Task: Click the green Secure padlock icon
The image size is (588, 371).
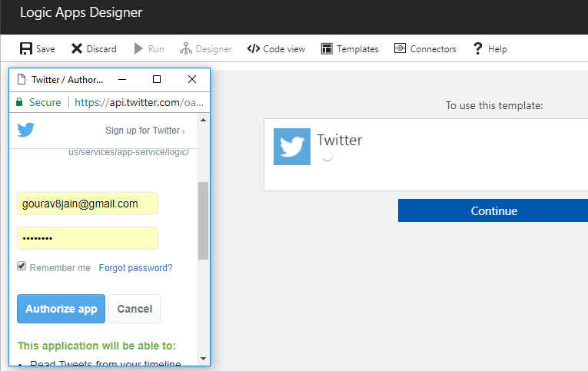Action: (x=19, y=102)
